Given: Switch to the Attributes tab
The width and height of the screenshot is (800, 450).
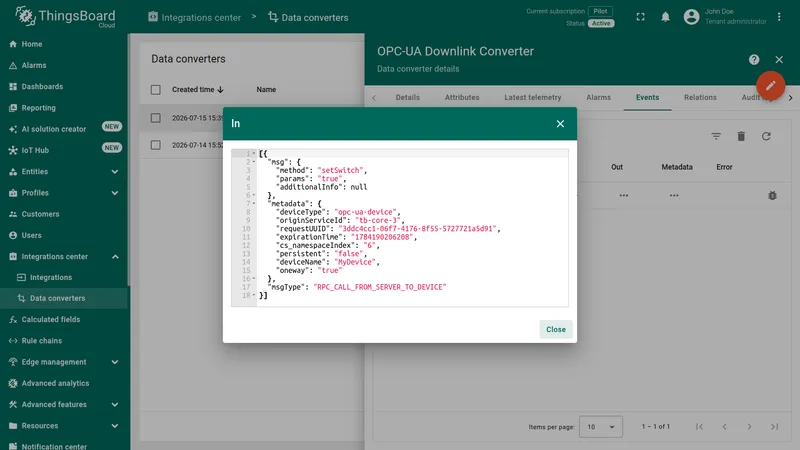Looking at the screenshot, I should tap(462, 97).
